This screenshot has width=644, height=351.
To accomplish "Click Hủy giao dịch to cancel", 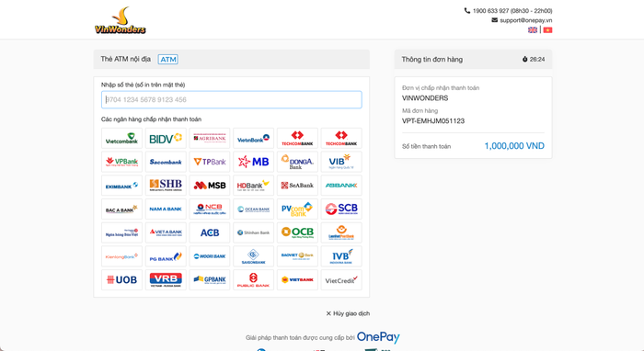I will 348,313.
